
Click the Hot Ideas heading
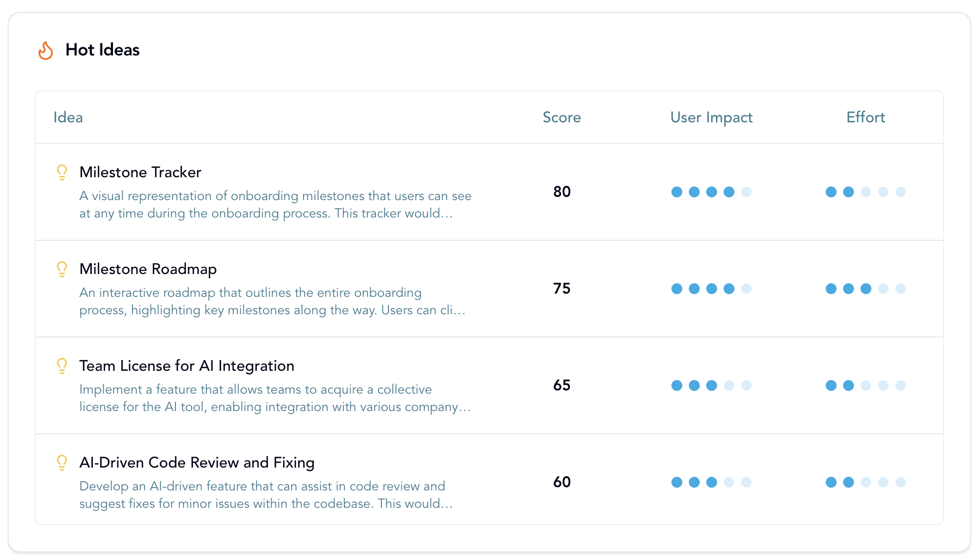point(102,50)
